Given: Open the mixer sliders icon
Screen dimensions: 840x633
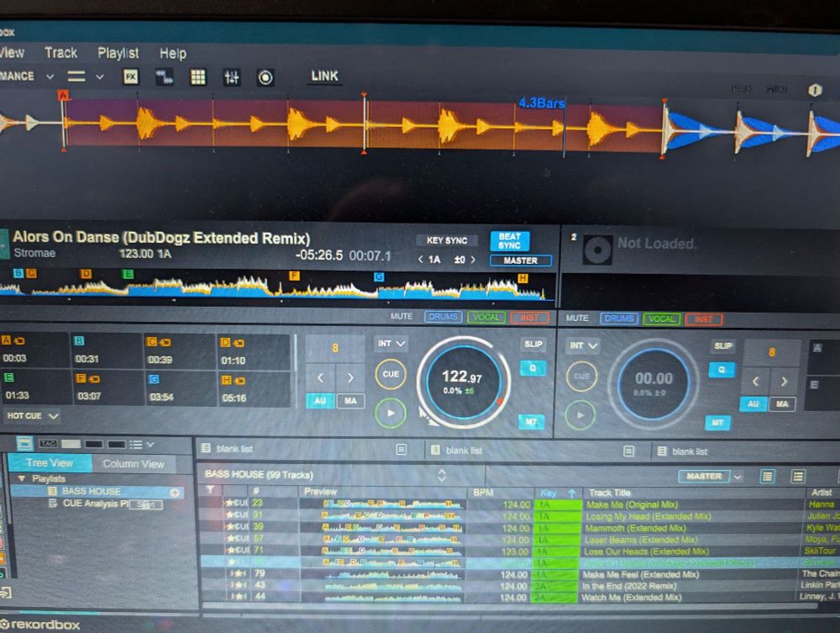Looking at the screenshot, I should click(x=232, y=77).
